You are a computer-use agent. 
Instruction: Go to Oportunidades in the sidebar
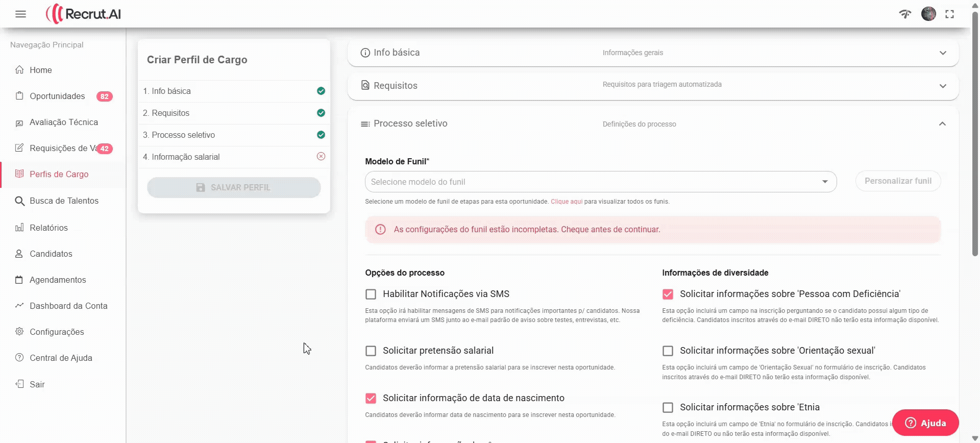(57, 96)
